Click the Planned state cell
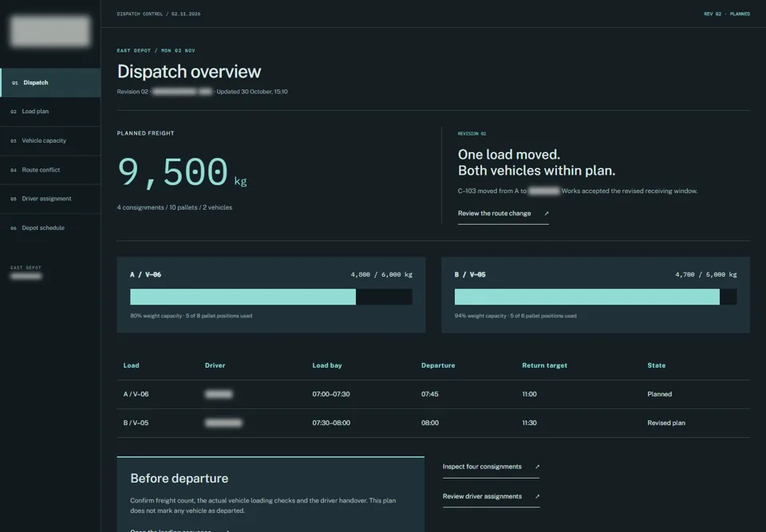Screen dimensions: 766x532 pyautogui.click(x=660, y=394)
